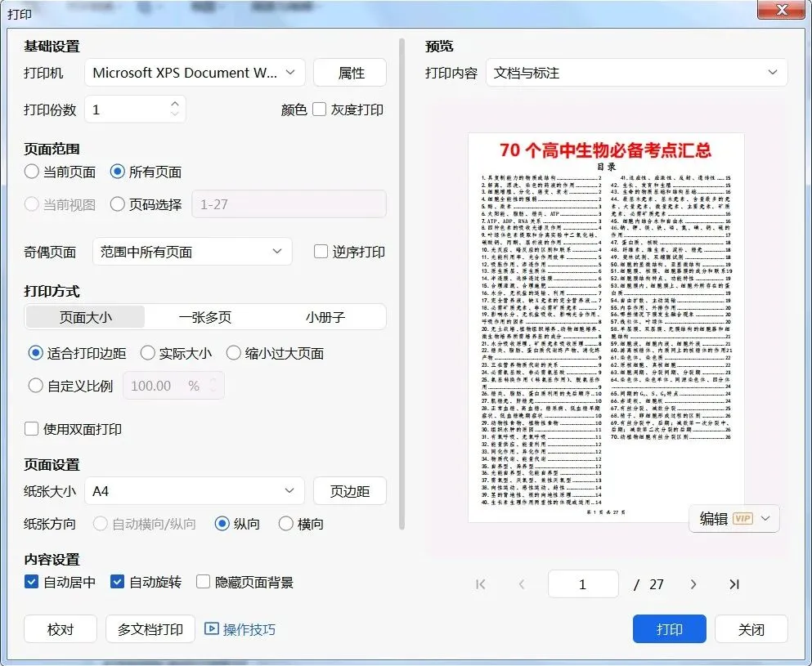Uncheck 自动旋转 checkbox

(x=117, y=582)
